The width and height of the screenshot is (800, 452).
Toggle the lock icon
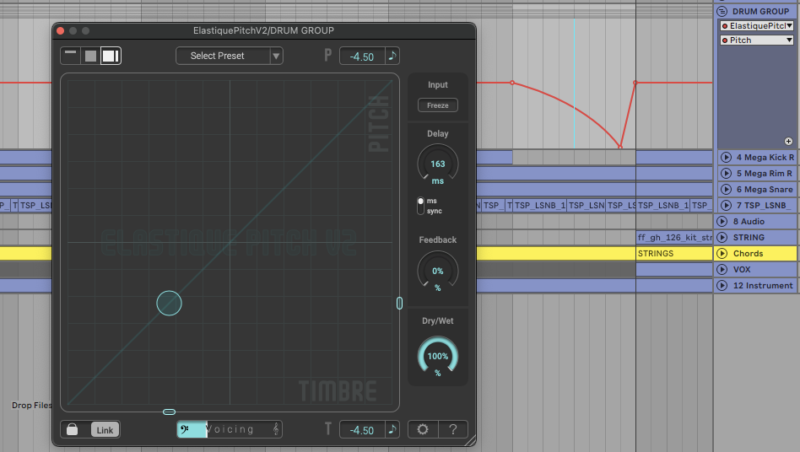(72, 429)
